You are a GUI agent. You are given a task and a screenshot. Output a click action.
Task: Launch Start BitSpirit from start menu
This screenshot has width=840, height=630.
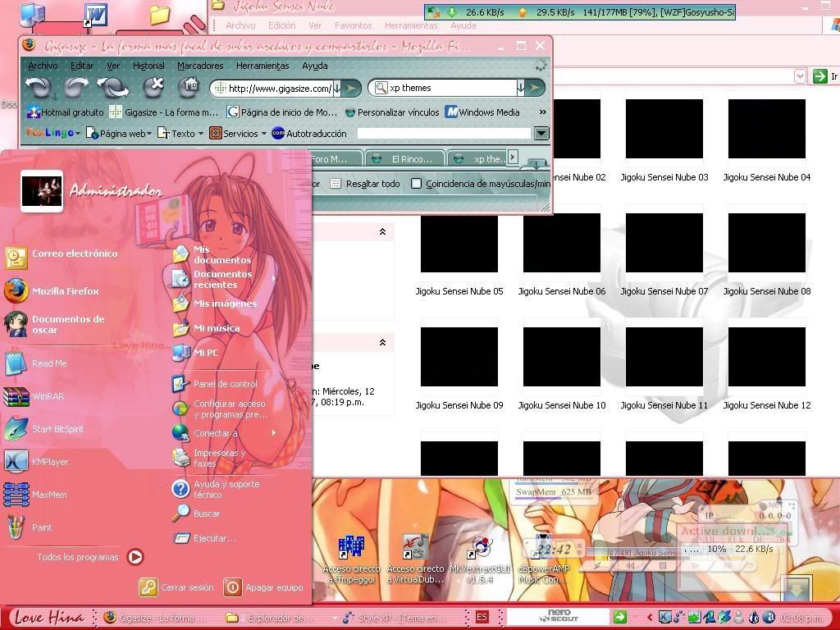coord(44,429)
